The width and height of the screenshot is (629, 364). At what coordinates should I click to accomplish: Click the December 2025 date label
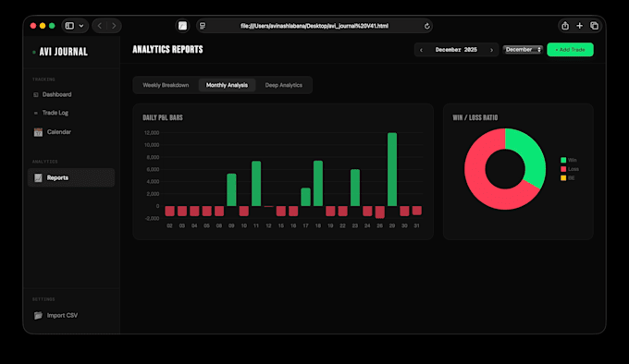(x=456, y=50)
